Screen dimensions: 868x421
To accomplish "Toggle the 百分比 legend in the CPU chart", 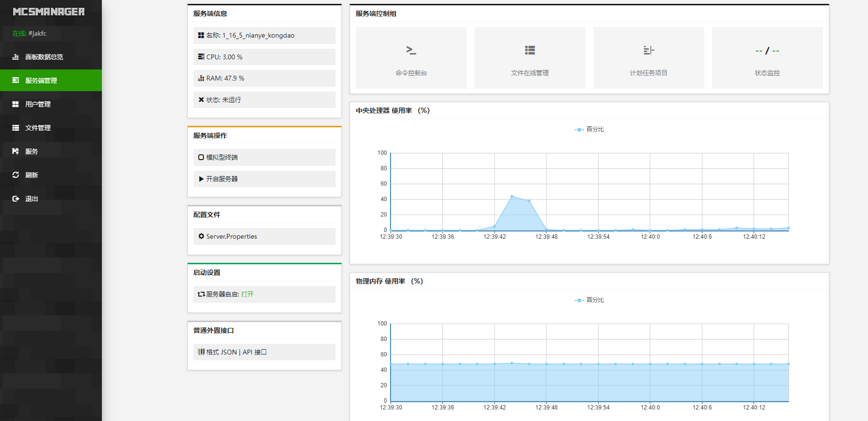I will [x=589, y=129].
